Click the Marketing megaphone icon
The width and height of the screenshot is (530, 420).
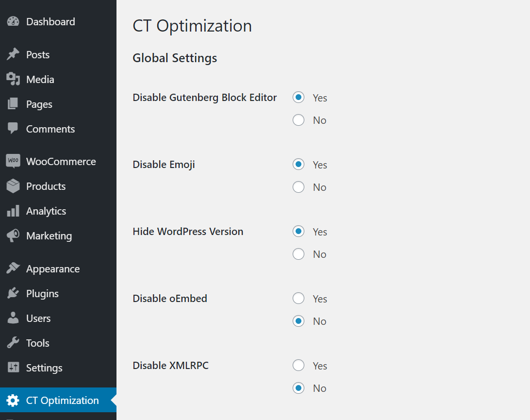click(x=13, y=235)
